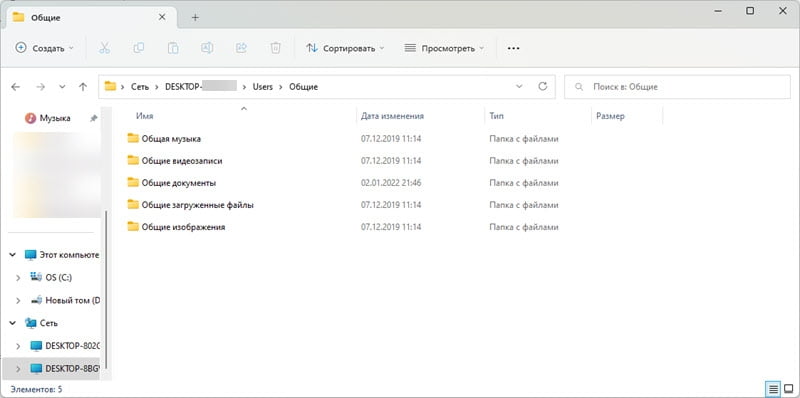The height and width of the screenshot is (398, 800).
Task: Switch to details view layout
Action: tap(774, 390)
